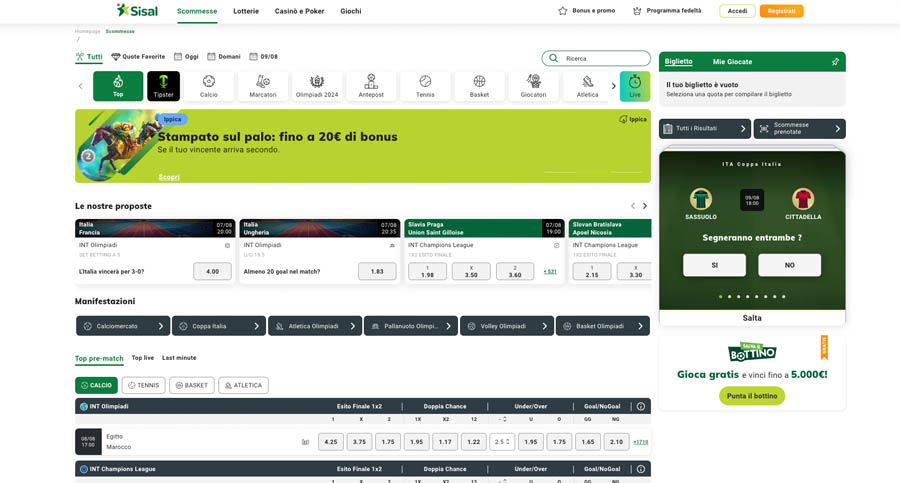
Task: Expand the Coppa Italia event
Action: 219,326
